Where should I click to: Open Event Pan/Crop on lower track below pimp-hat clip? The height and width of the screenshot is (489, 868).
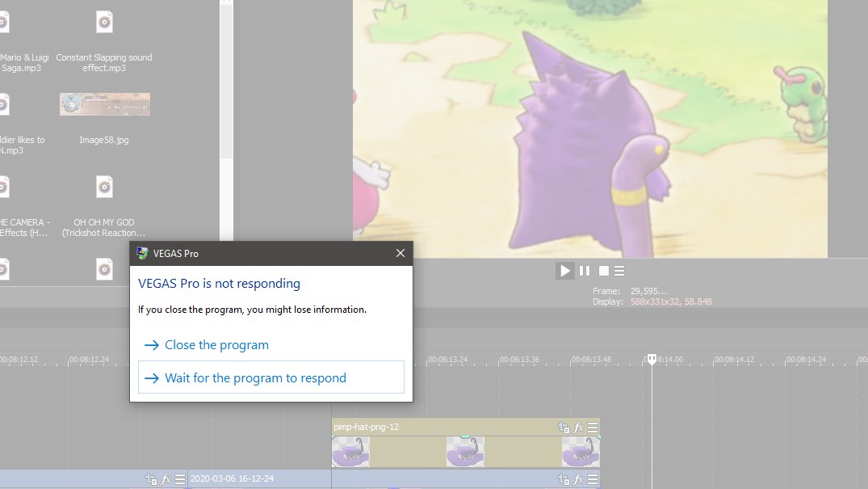564,479
